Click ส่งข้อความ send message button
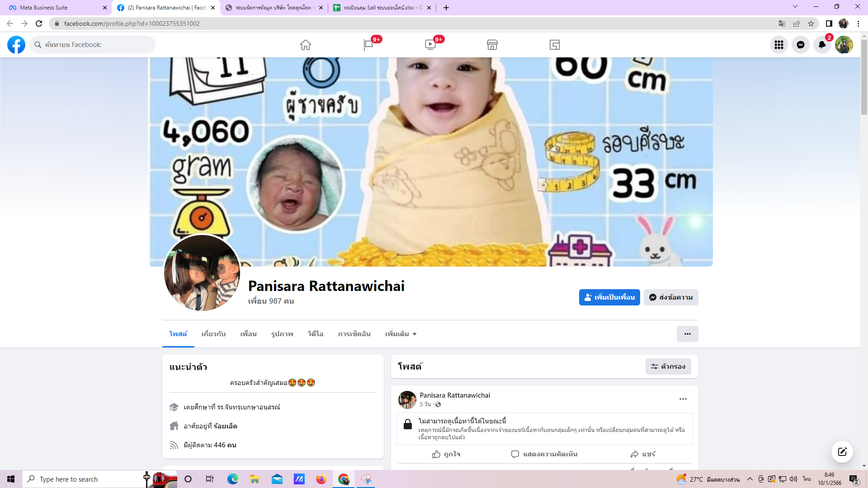 pos(671,297)
